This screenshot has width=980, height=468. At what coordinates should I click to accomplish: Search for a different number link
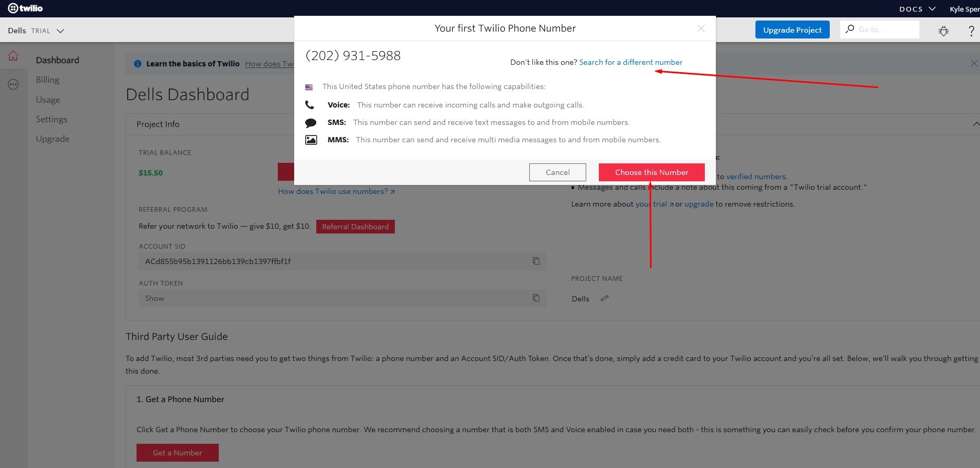coord(630,62)
